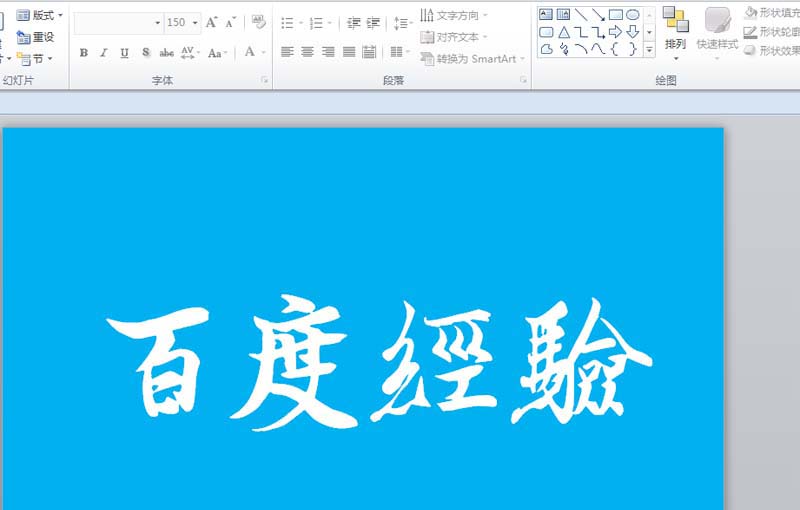This screenshot has width=800, height=510.
Task: Select the arrow line shape
Action: 598,14
